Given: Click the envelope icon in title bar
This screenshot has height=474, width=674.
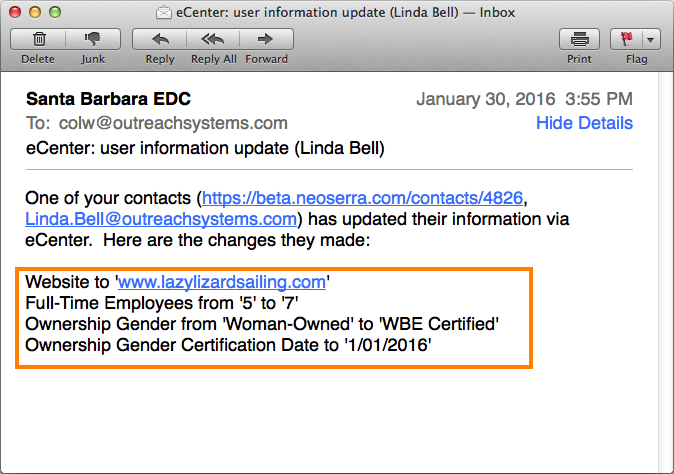Looking at the screenshot, I should pyautogui.click(x=163, y=12).
